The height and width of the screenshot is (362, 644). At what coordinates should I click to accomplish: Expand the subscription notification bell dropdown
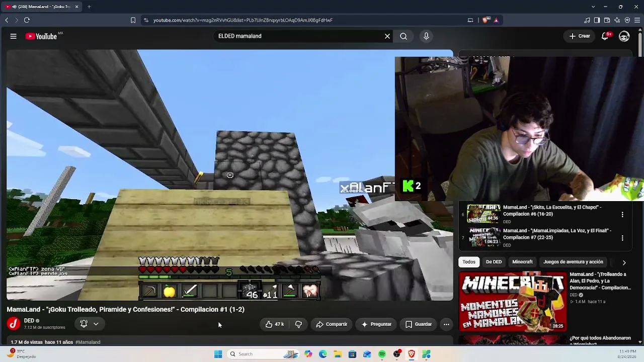point(89,324)
